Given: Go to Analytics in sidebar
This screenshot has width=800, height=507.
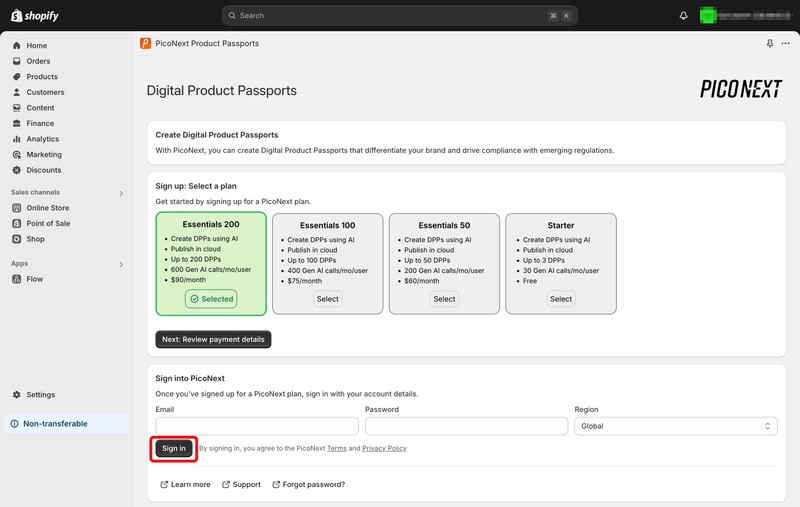Looking at the screenshot, I should pyautogui.click(x=42, y=139).
